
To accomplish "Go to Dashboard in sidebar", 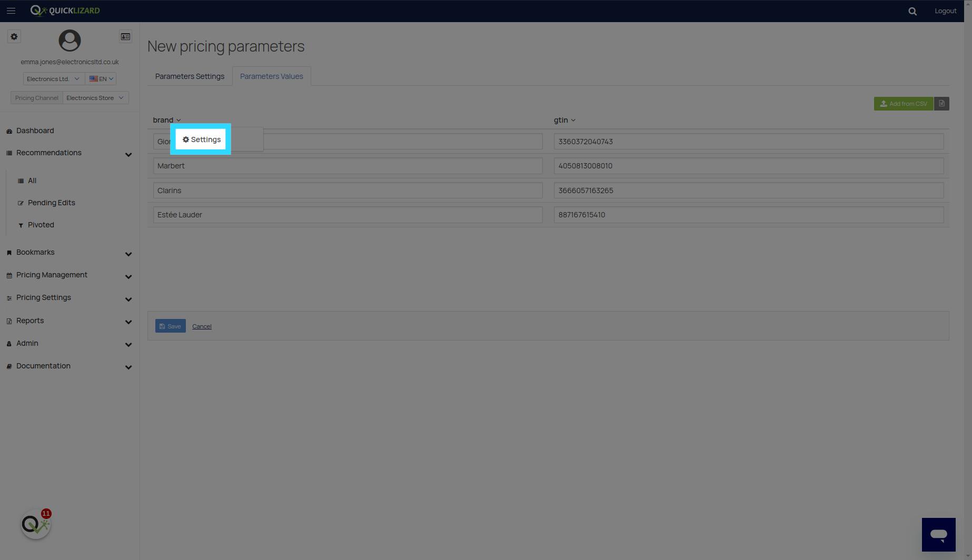I will pyautogui.click(x=35, y=131).
